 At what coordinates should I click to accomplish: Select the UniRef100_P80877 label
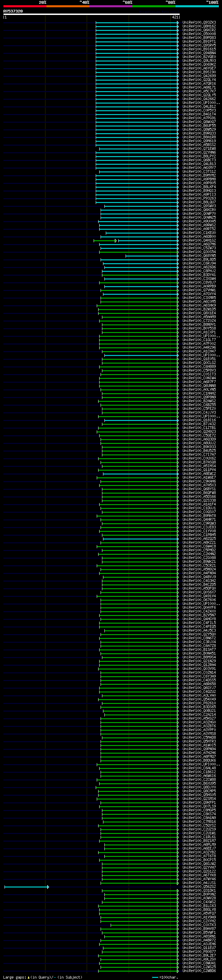pyautogui.click(x=199, y=952)
